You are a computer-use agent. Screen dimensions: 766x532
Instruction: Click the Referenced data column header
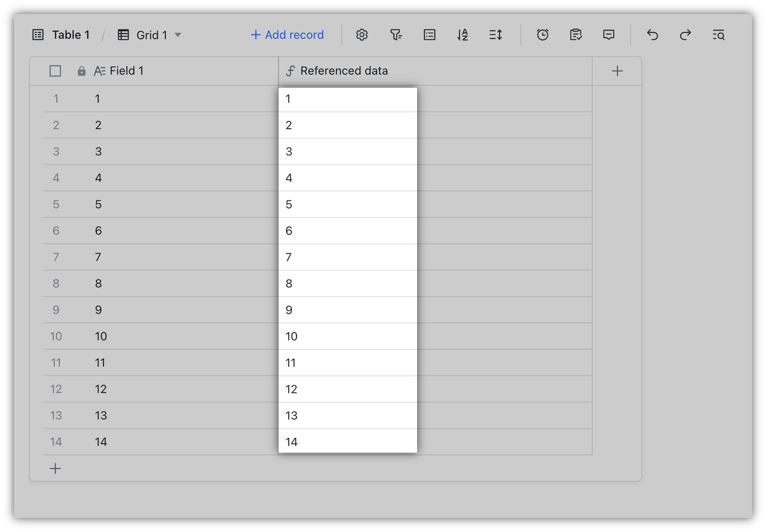(x=435, y=71)
